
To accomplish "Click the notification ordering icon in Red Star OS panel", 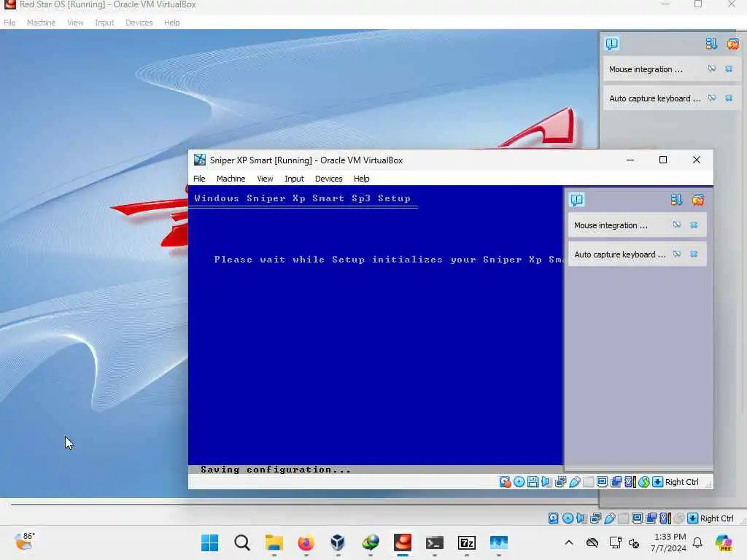I will click(711, 44).
